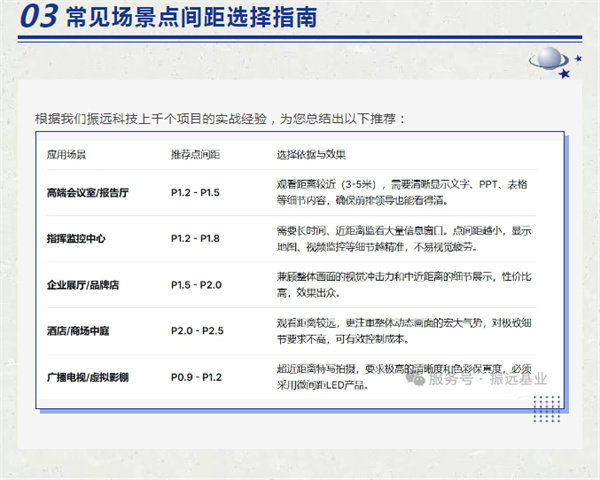Click the dotted grid decoration
Screen dimensions: 600x480
click(x=546, y=408)
